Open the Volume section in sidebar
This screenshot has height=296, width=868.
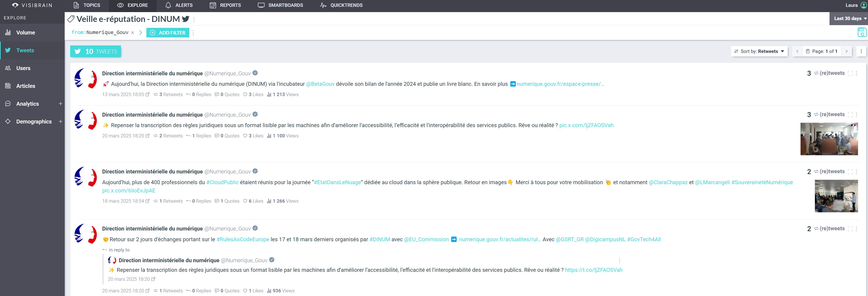(25, 33)
